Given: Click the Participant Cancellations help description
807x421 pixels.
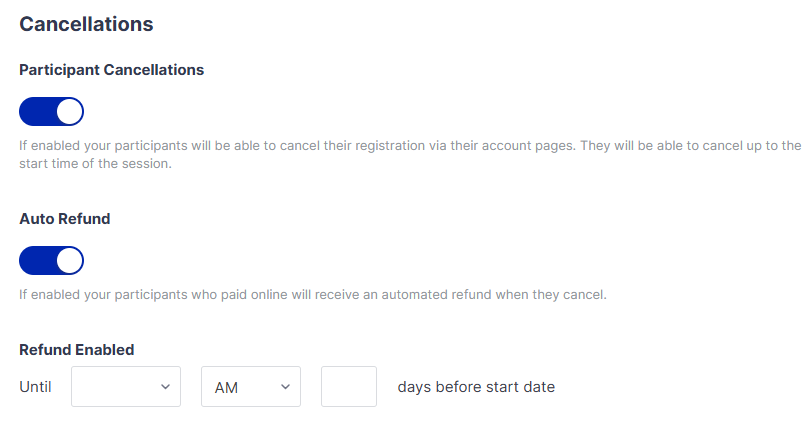Looking at the screenshot, I should (x=400, y=154).
